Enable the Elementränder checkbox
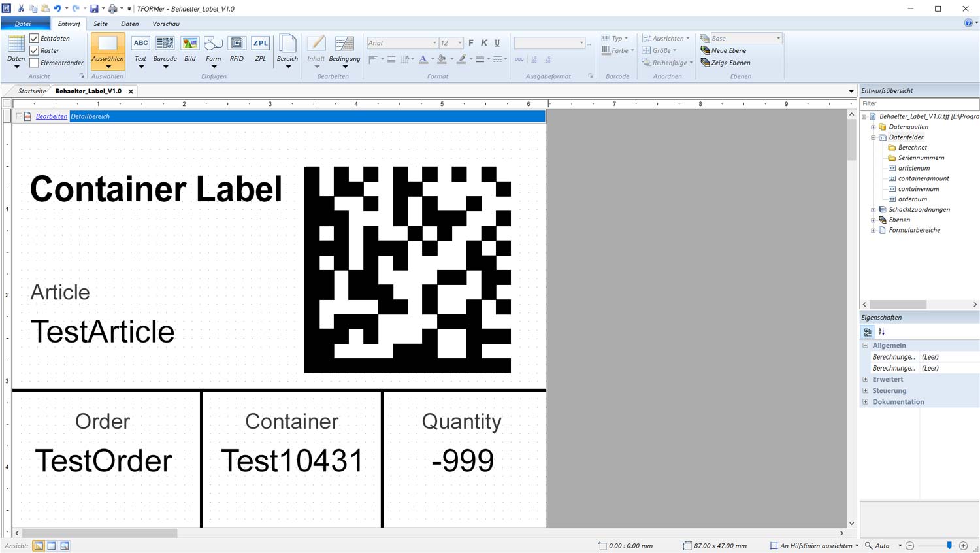This screenshot has height=553, width=980. click(x=35, y=63)
